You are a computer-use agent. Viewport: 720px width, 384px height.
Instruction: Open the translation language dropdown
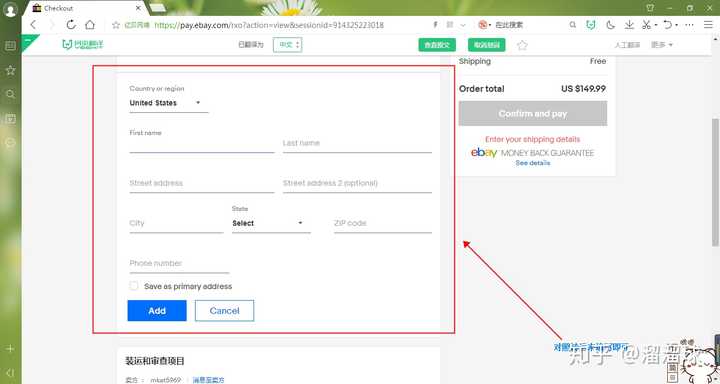coord(287,45)
